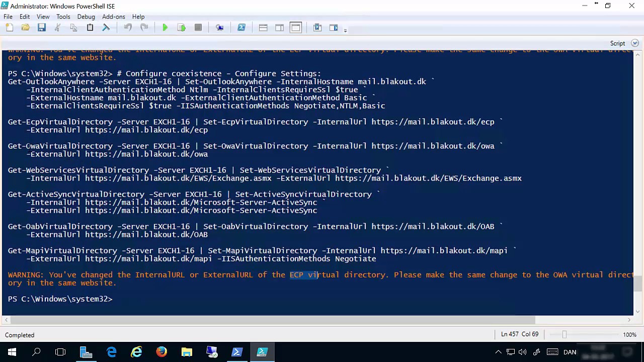Open the Help menu
The height and width of the screenshot is (362, 644).
pyautogui.click(x=138, y=17)
